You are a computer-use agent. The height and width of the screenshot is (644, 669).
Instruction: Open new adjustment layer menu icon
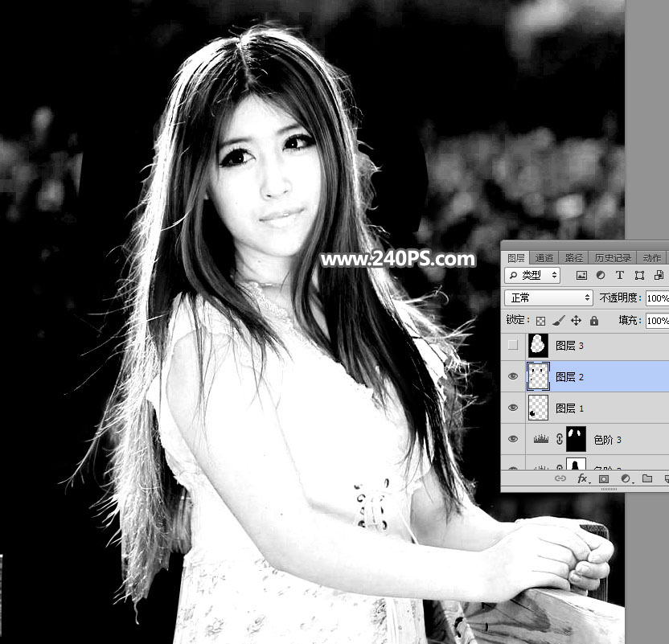point(626,478)
